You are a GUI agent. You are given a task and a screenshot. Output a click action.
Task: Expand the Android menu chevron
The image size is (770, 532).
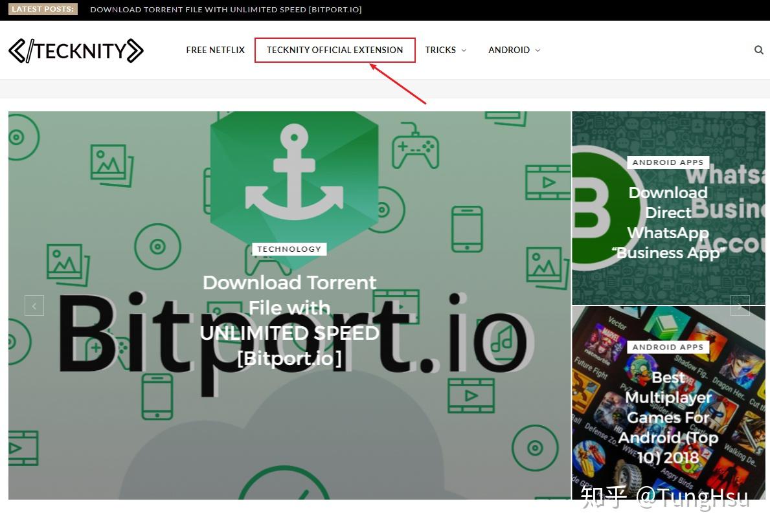(538, 50)
